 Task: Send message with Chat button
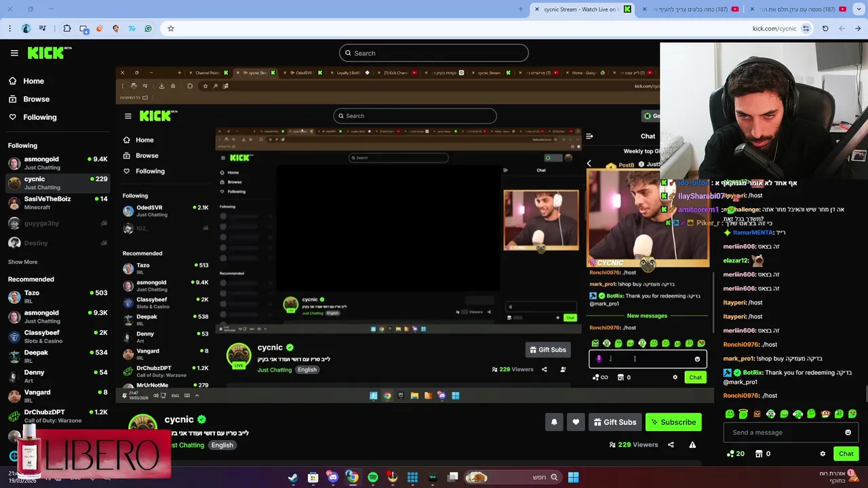click(x=846, y=453)
